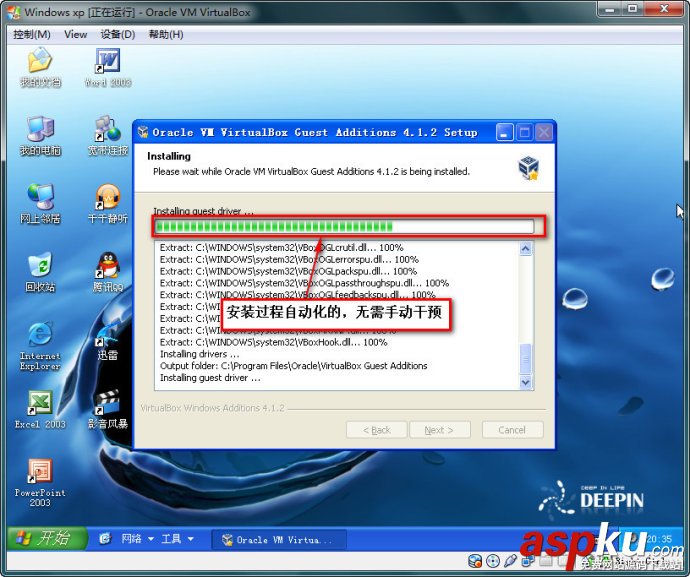The image size is (690, 577).
Task: Select log line for VBoxOGLerrorspu.dll extraction
Action: point(289,259)
